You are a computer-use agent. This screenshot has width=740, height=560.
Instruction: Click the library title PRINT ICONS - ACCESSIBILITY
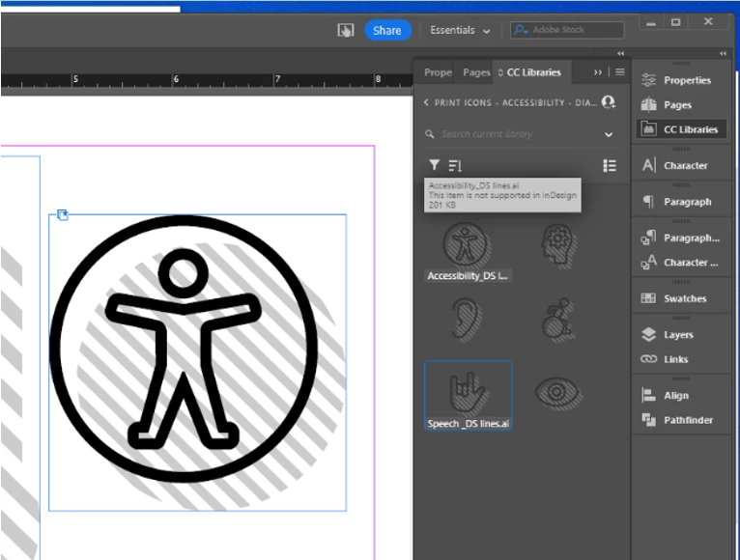pos(515,103)
